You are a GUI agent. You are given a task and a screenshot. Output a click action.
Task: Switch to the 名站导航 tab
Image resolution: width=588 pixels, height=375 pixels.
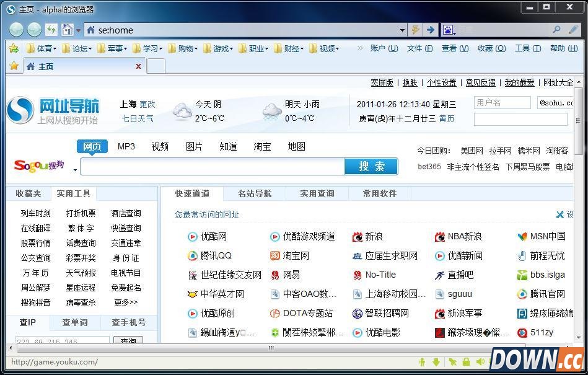(255, 193)
